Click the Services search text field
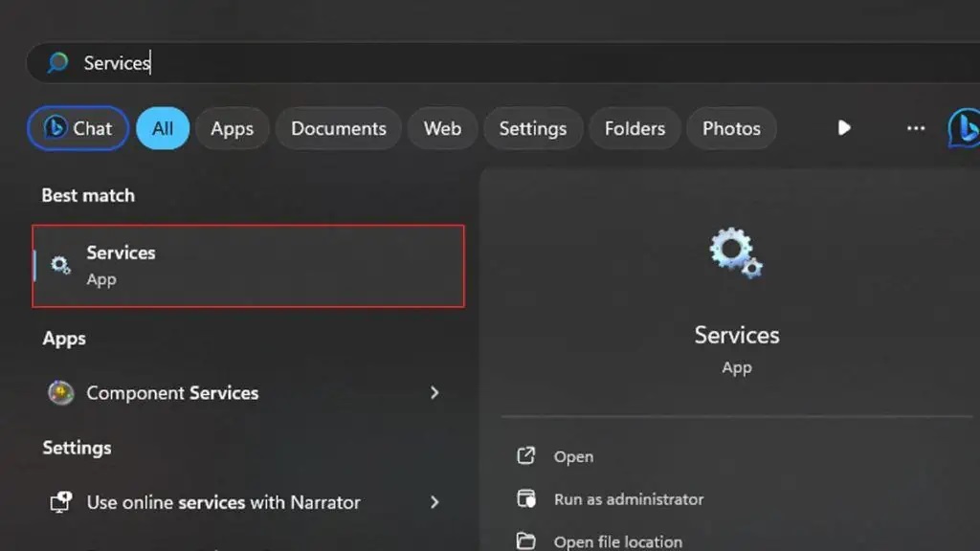 pyautogui.click(x=503, y=62)
